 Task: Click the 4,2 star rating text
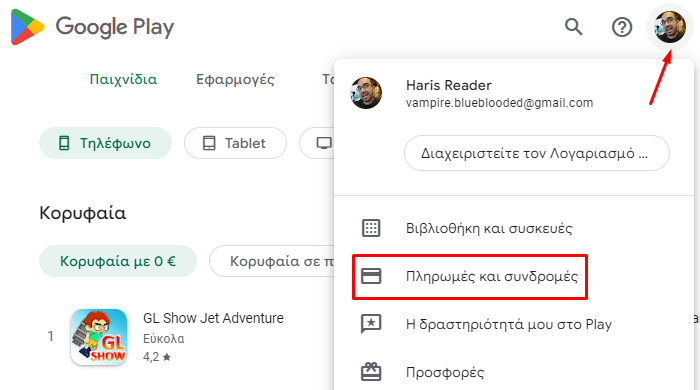[157, 357]
